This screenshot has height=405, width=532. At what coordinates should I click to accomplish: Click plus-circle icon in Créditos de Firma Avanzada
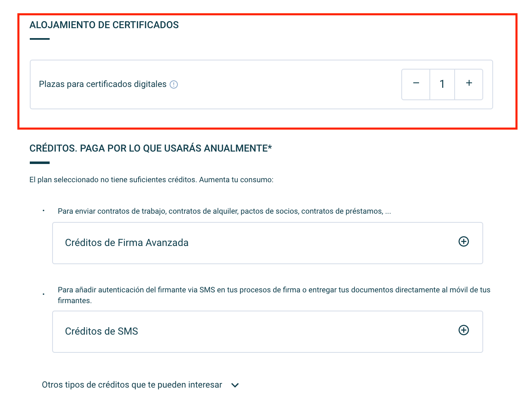(x=463, y=242)
